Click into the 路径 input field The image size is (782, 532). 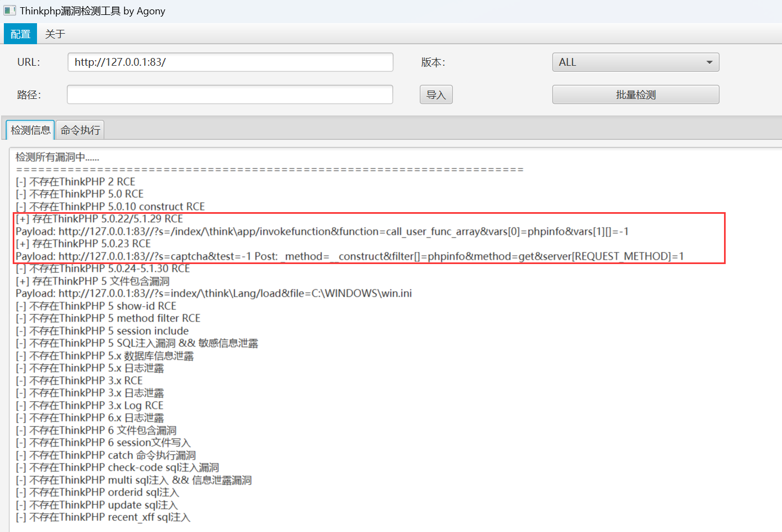pos(230,94)
